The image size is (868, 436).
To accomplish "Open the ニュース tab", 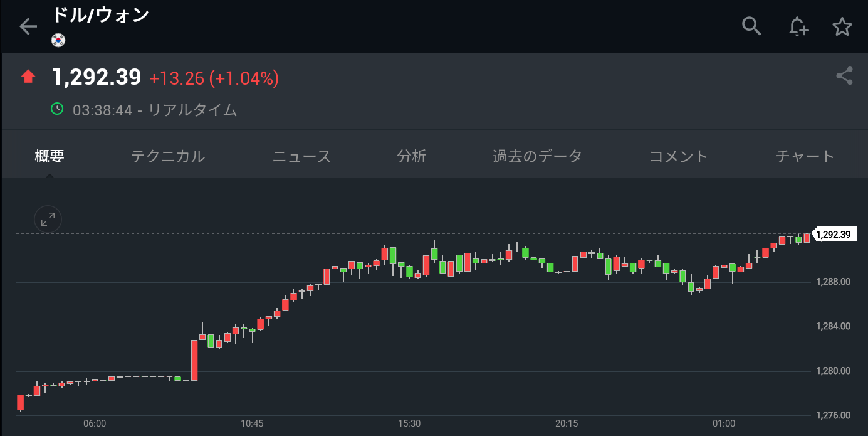I will click(301, 156).
